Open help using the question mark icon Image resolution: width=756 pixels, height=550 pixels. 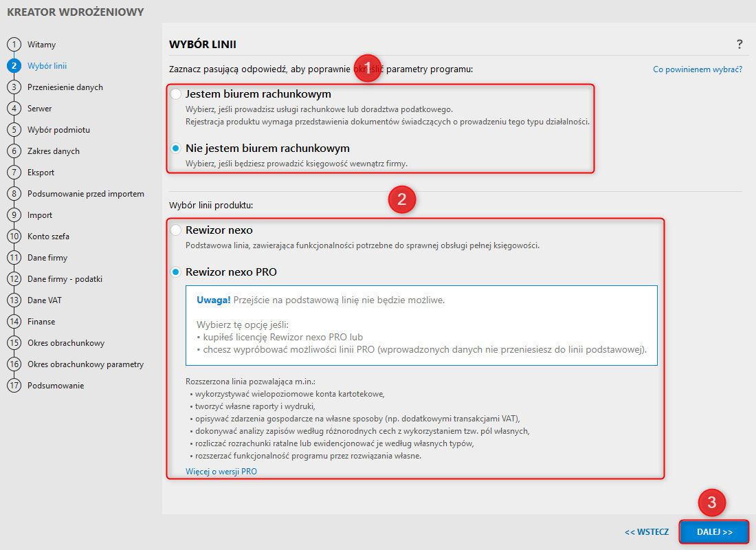[x=740, y=45]
